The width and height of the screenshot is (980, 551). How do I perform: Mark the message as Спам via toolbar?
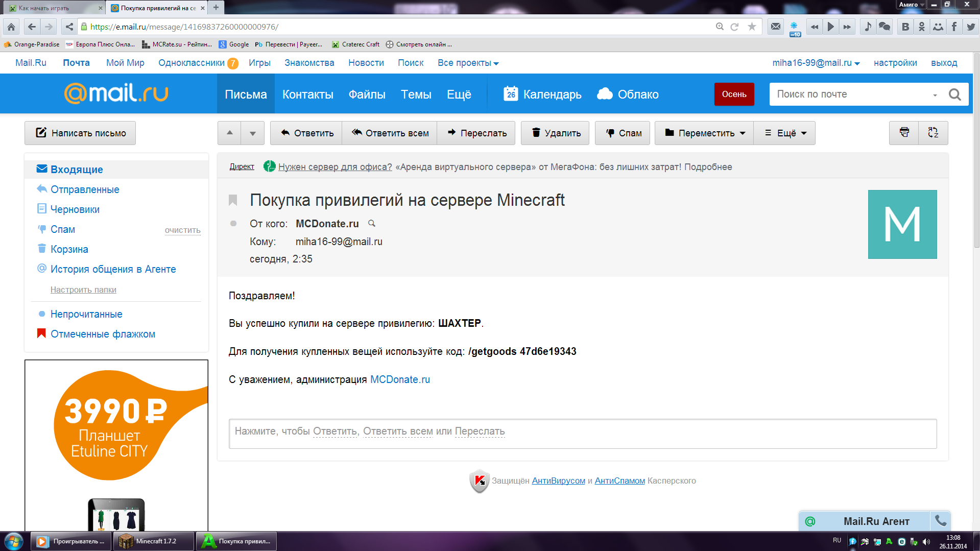623,133
